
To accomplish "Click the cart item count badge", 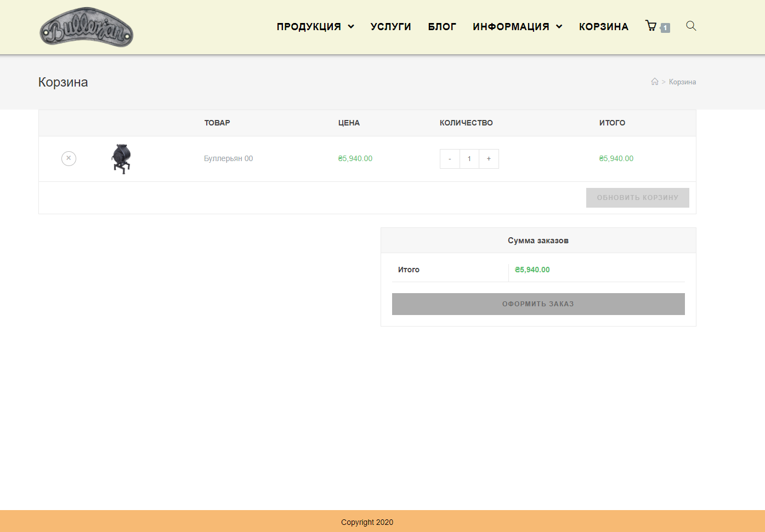I will pyautogui.click(x=665, y=28).
